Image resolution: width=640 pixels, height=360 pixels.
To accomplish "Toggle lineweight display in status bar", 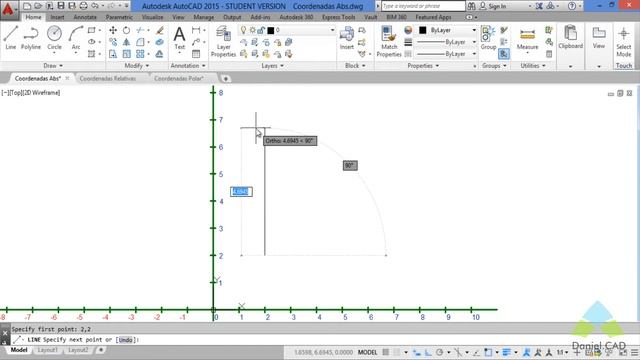I will coord(507,352).
